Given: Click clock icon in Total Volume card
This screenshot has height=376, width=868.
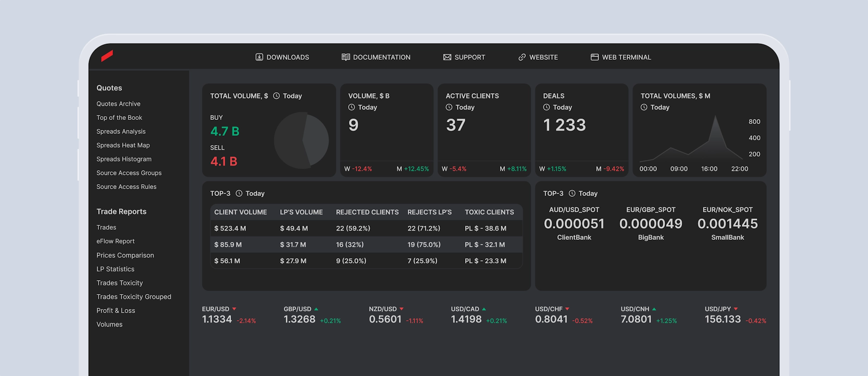Looking at the screenshot, I should tap(276, 96).
